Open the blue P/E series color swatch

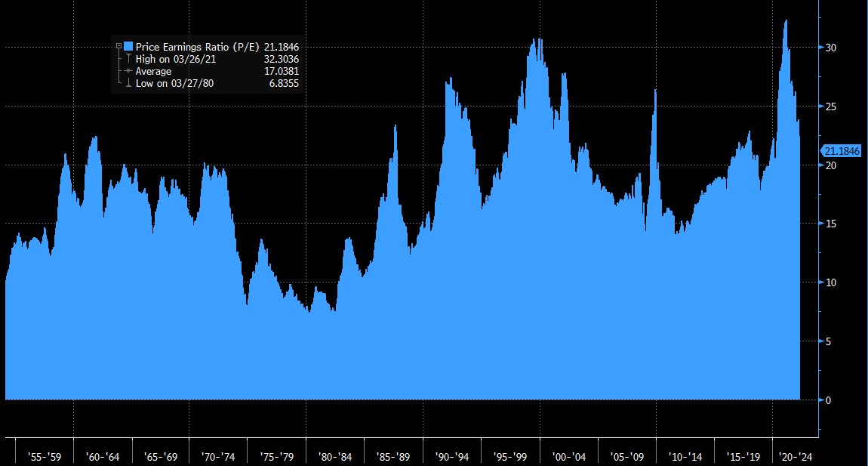(x=128, y=47)
